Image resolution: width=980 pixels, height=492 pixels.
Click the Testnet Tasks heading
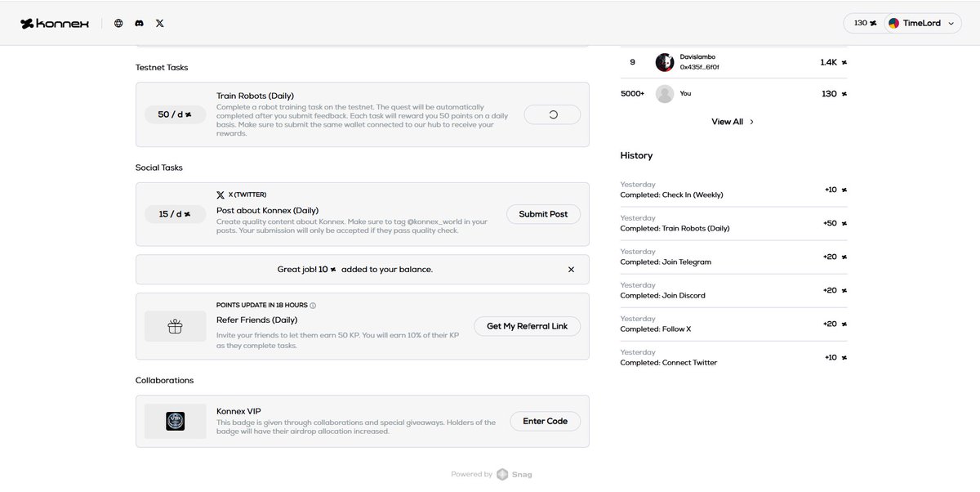pos(162,67)
